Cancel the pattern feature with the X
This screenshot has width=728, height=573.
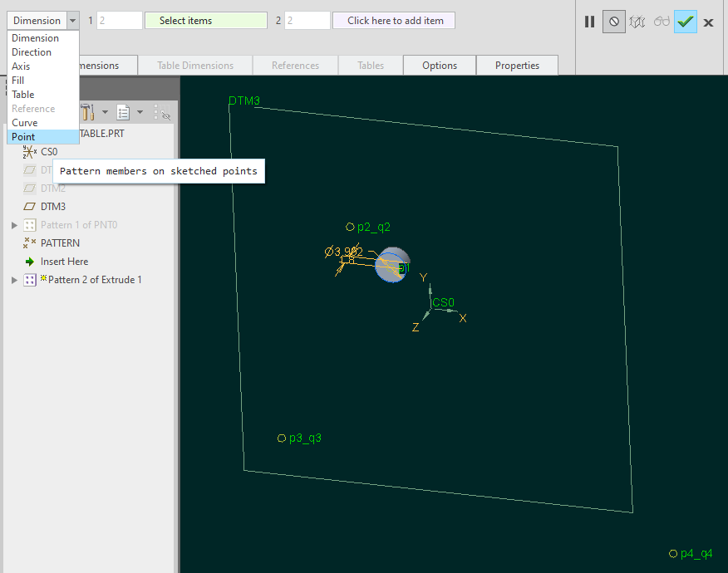[x=708, y=22]
